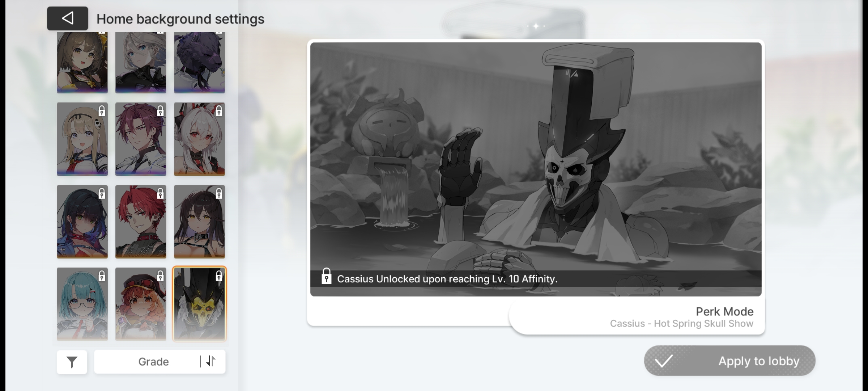Click lock icon on red spiky-haired man portrait
The width and height of the screenshot is (868, 391).
[x=160, y=194]
